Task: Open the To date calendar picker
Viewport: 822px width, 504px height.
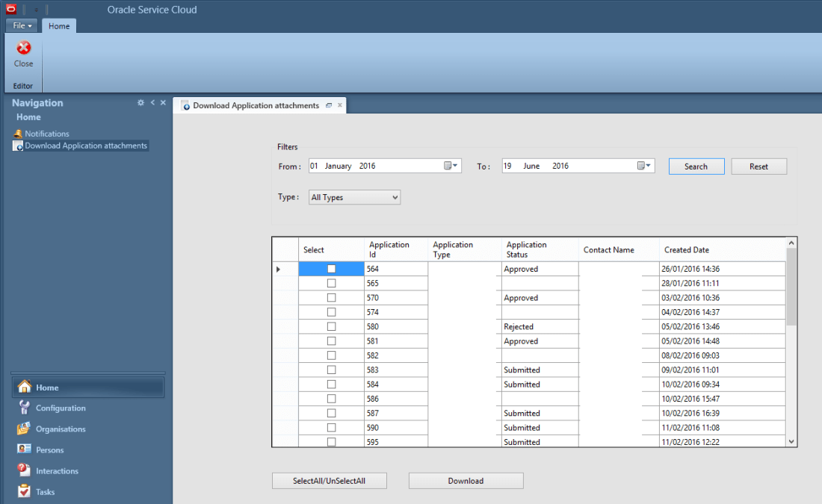Action: [643, 166]
